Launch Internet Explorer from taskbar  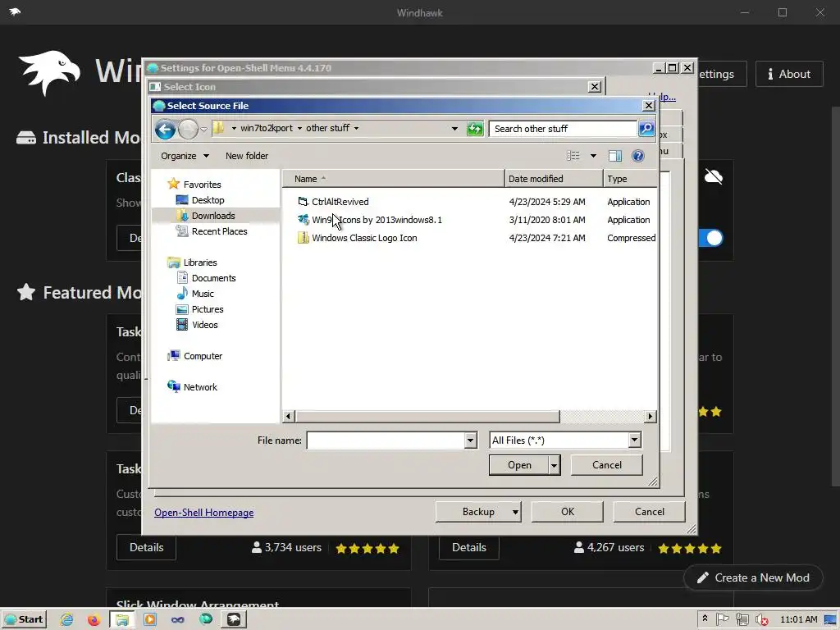(66, 620)
